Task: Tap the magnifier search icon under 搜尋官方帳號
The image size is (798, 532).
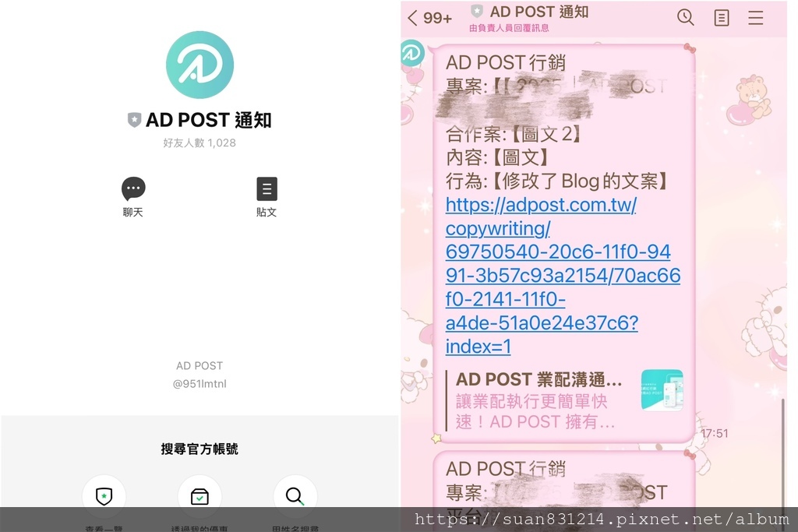Action: click(295, 496)
